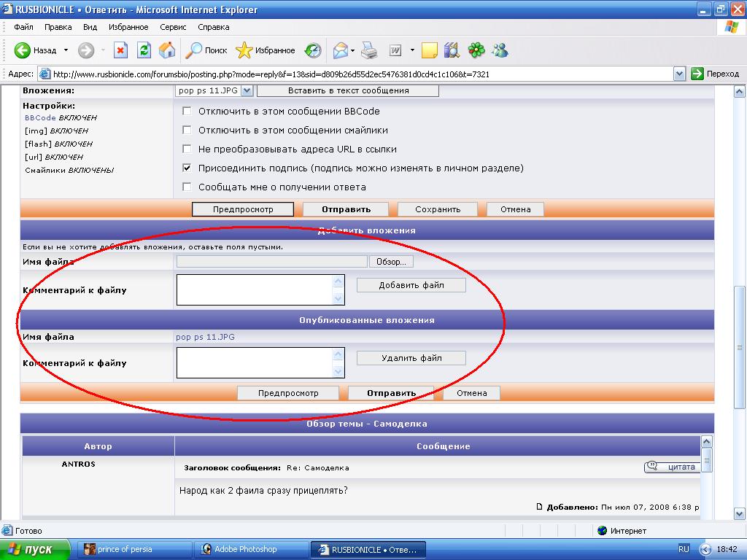Screen dimensions: 747x560
Task: Open the Избранное menu in menu bar
Action: (128, 27)
